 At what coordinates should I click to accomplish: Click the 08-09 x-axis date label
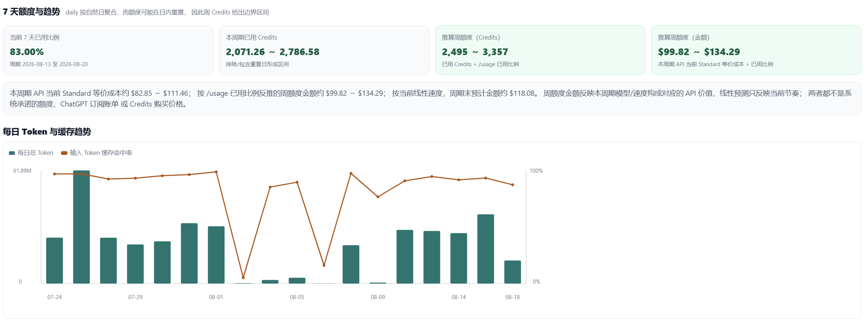coord(378,297)
